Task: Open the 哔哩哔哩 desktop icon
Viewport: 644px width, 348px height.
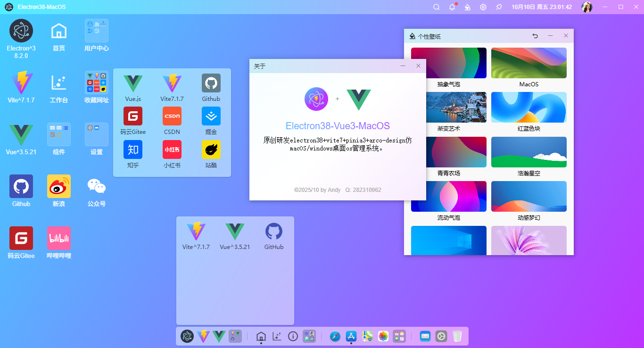Action: point(58,238)
